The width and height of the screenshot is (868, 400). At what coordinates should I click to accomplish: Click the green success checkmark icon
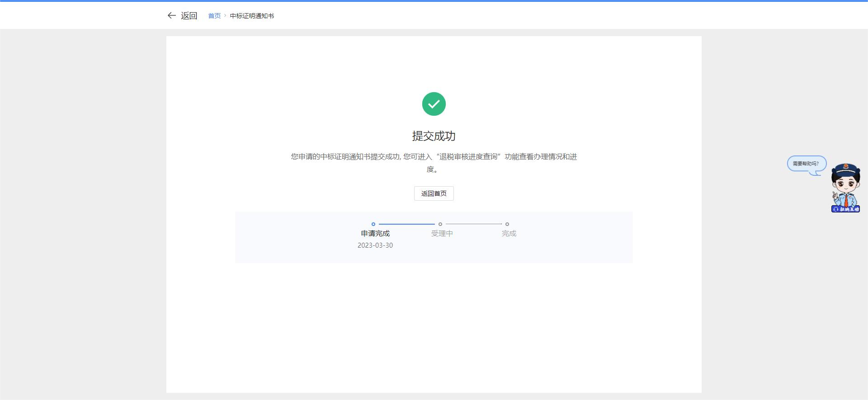tap(434, 104)
